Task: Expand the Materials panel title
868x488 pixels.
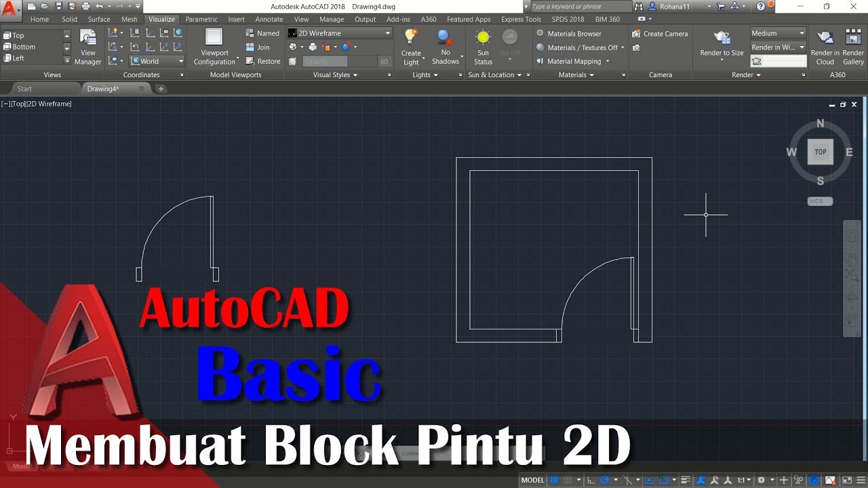Action: pos(576,75)
